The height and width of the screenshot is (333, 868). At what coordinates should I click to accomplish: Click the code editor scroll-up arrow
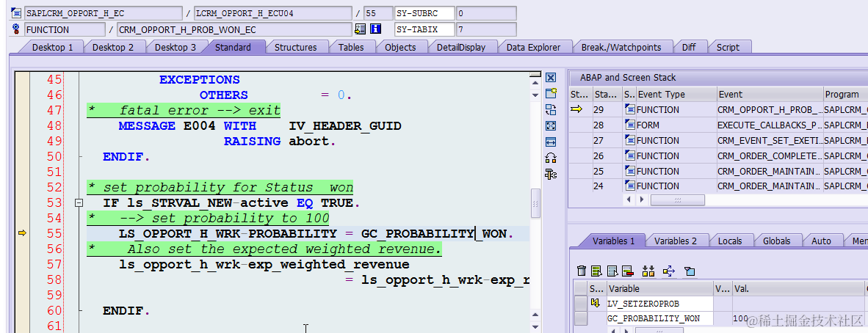[x=534, y=82]
